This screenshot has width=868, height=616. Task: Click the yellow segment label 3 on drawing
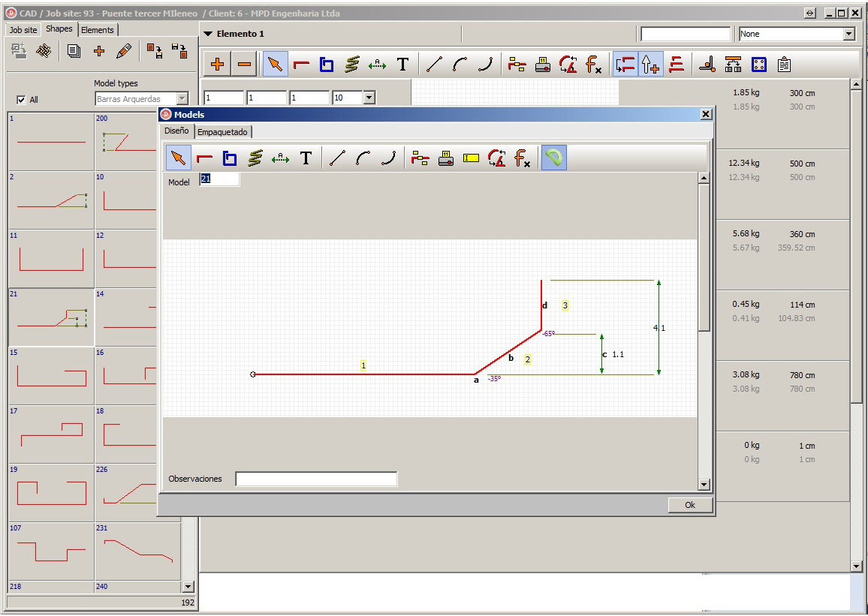pos(565,305)
